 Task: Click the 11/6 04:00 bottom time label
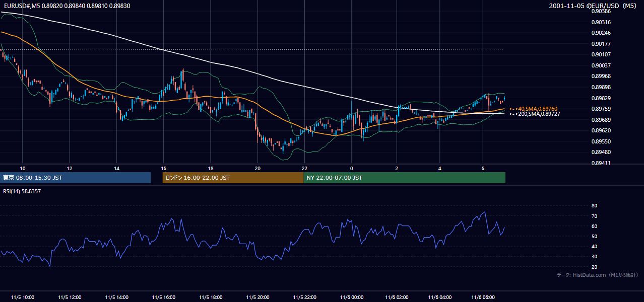tap(439, 297)
